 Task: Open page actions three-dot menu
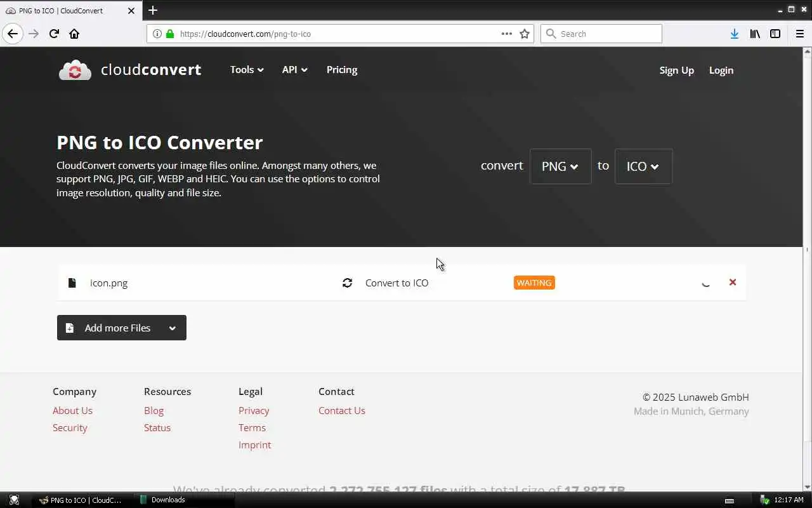pyautogui.click(x=507, y=34)
